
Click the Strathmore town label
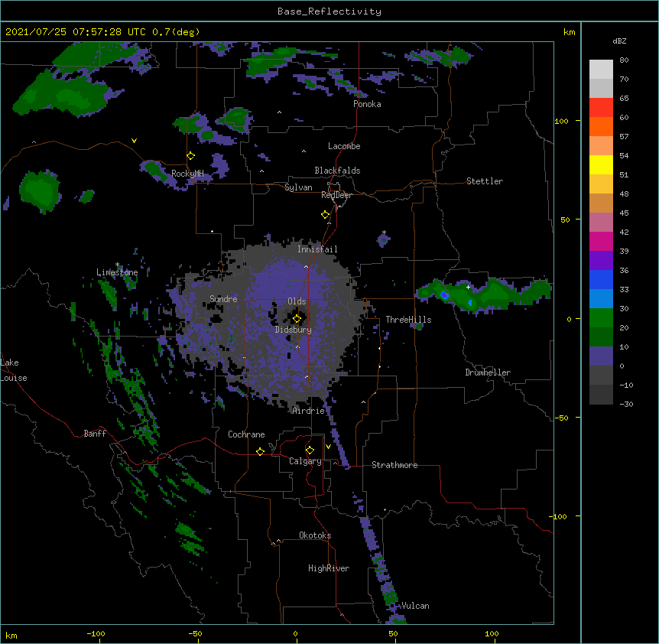pyautogui.click(x=394, y=465)
